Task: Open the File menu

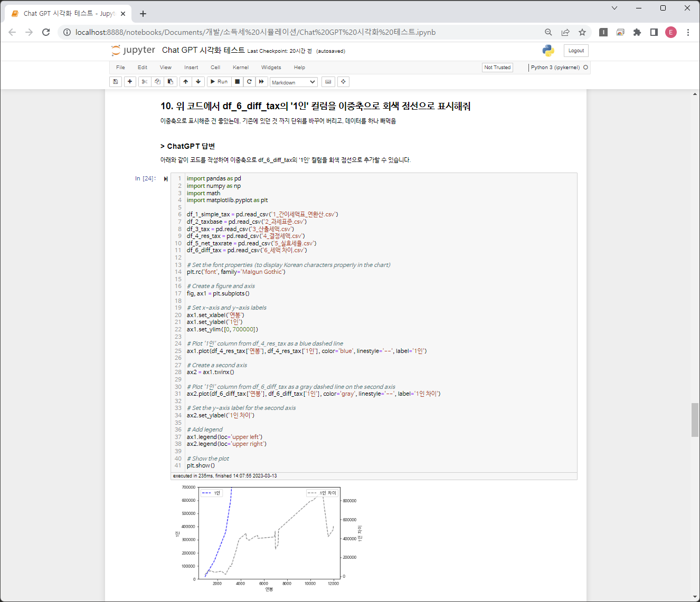Action: 120,68
